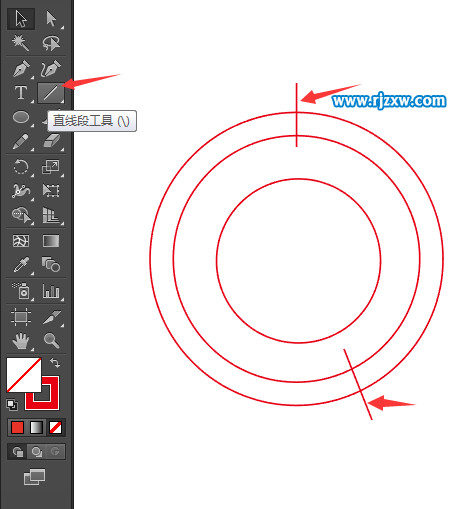Change screen mode at toolbar bottom
The image size is (469, 509).
click(34, 477)
